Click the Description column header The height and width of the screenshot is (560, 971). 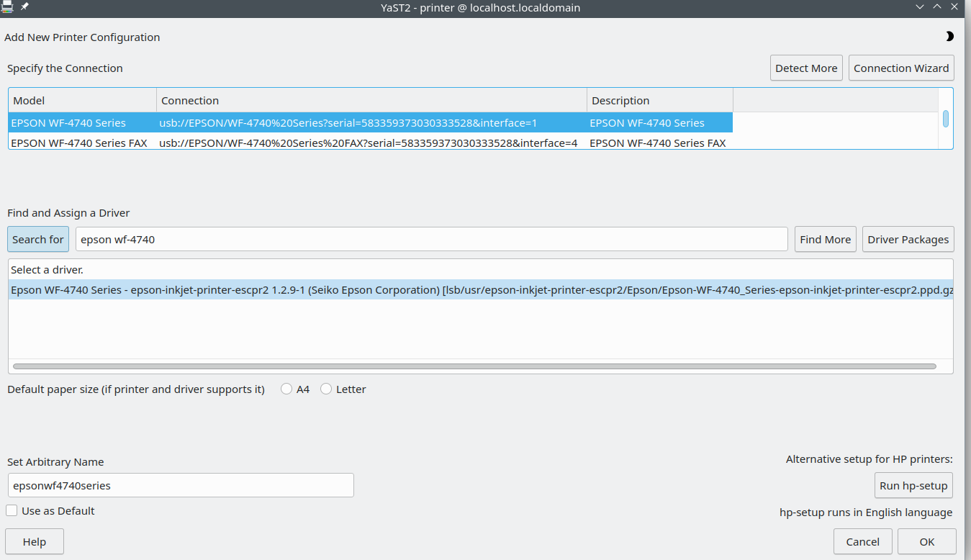click(x=659, y=101)
